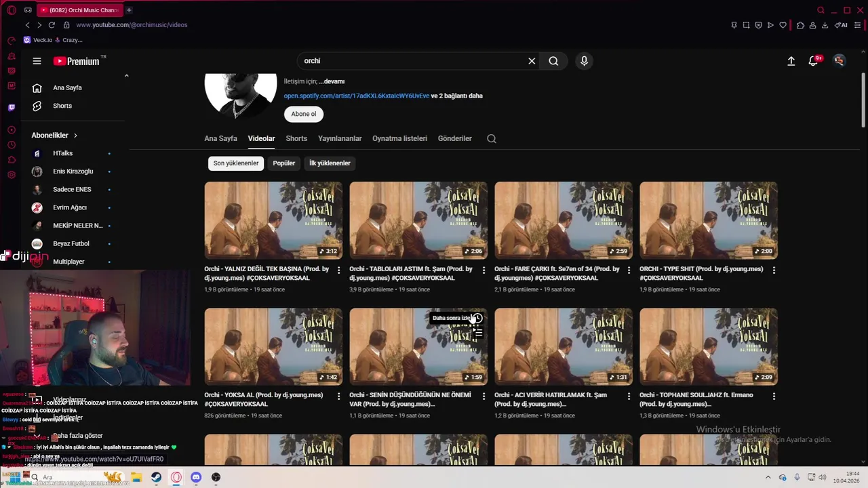Click the Opera logo menu button
The width and height of the screenshot is (868, 488).
click(x=12, y=10)
